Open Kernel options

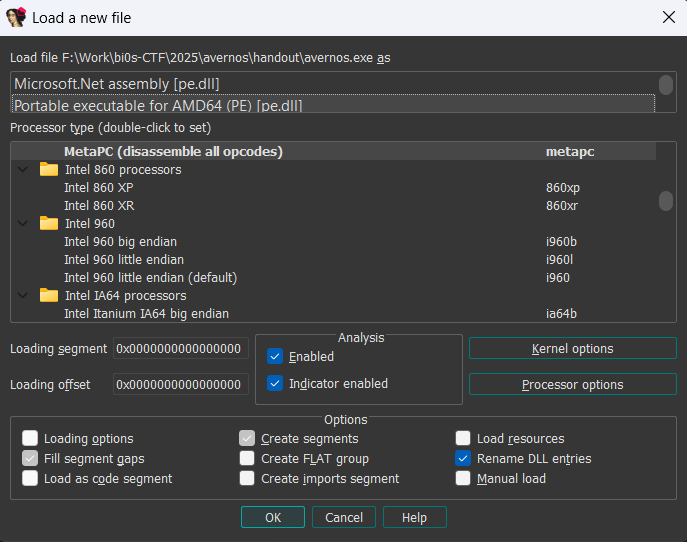tap(573, 349)
